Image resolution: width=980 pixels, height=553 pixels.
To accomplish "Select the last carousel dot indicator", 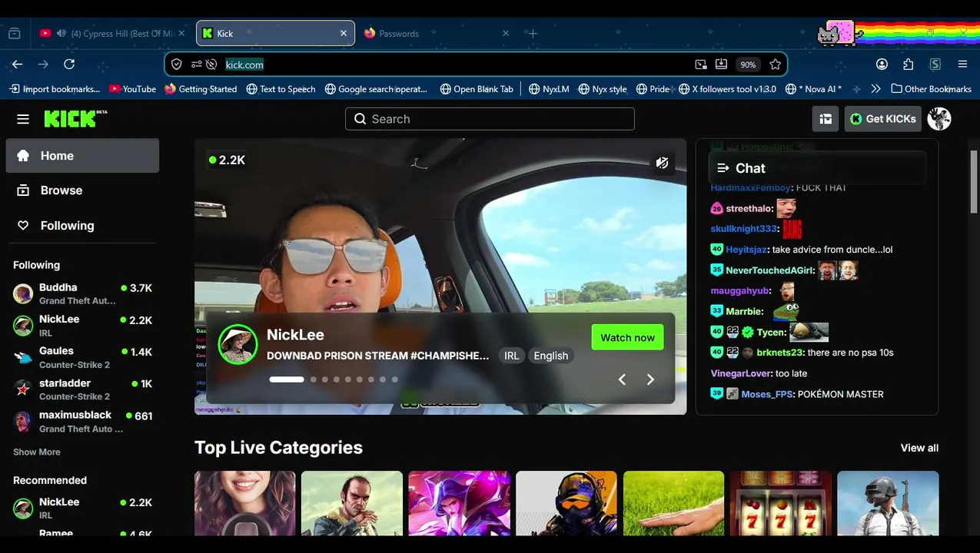I will click(394, 379).
